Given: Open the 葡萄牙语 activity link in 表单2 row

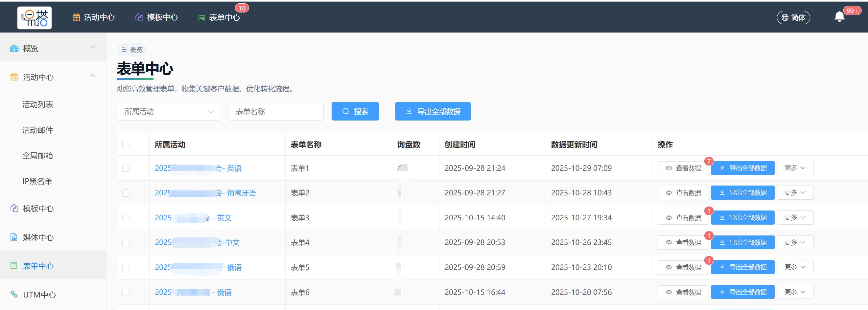Looking at the screenshot, I should tap(205, 192).
